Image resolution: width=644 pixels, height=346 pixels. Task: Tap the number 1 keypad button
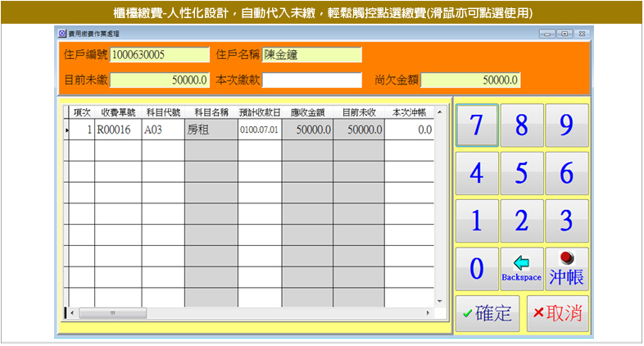pos(476,221)
